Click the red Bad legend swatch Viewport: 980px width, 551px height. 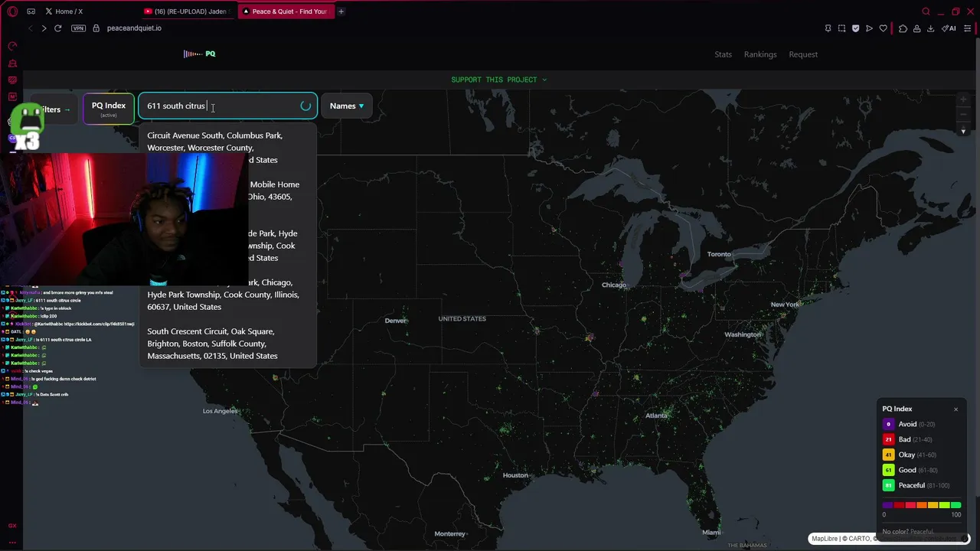[889, 439]
